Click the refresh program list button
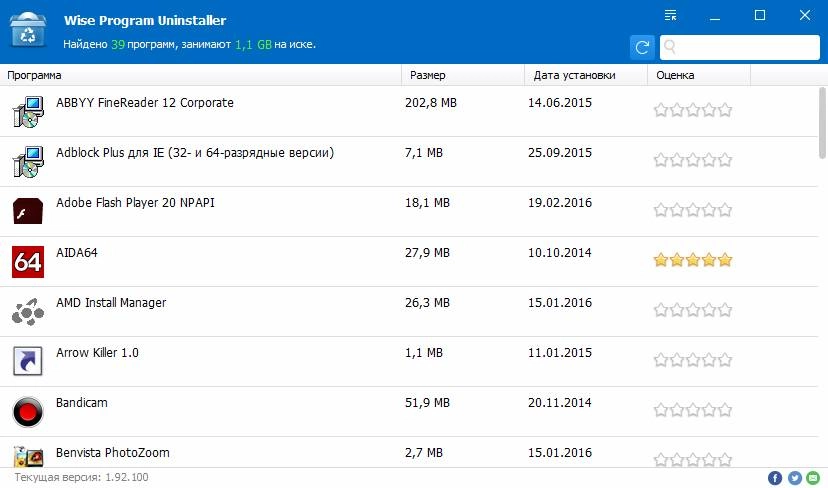Viewport: 828px width, 488px height. point(642,48)
